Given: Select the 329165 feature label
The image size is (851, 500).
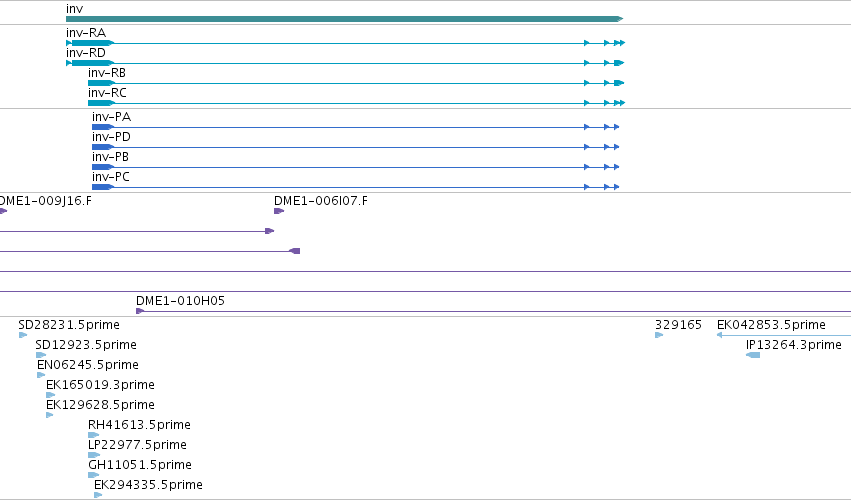Looking at the screenshot, I should tap(678, 325).
